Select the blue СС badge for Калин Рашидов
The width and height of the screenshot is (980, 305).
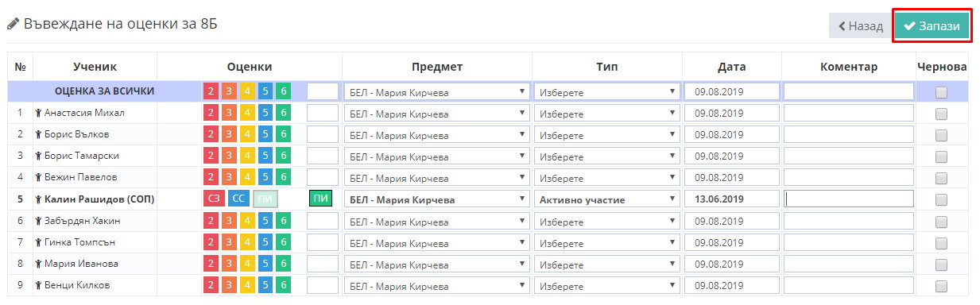click(x=238, y=199)
